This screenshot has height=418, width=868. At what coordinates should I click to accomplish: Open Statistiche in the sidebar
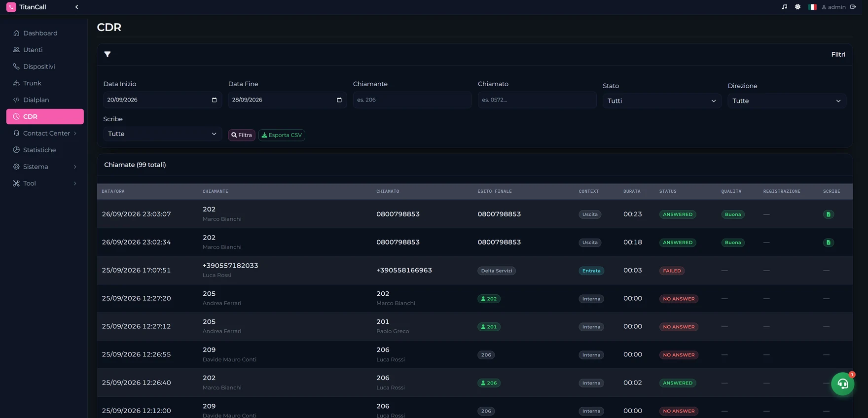45,150
